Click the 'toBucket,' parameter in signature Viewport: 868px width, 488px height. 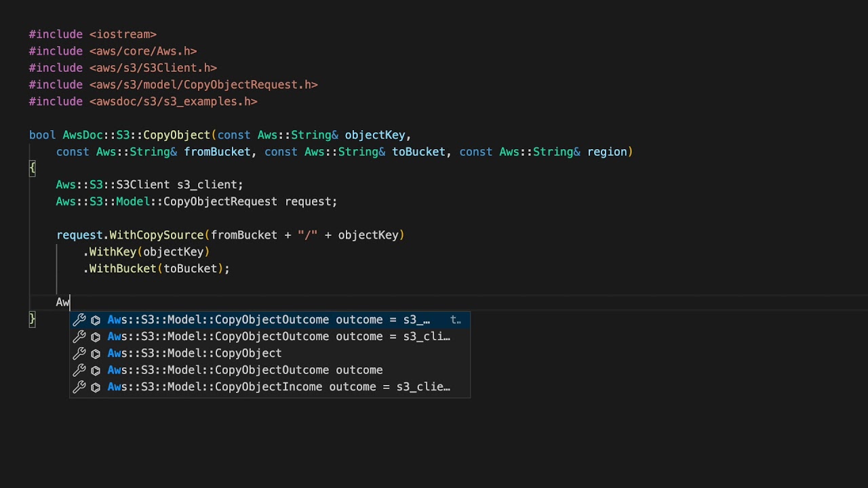click(422, 152)
